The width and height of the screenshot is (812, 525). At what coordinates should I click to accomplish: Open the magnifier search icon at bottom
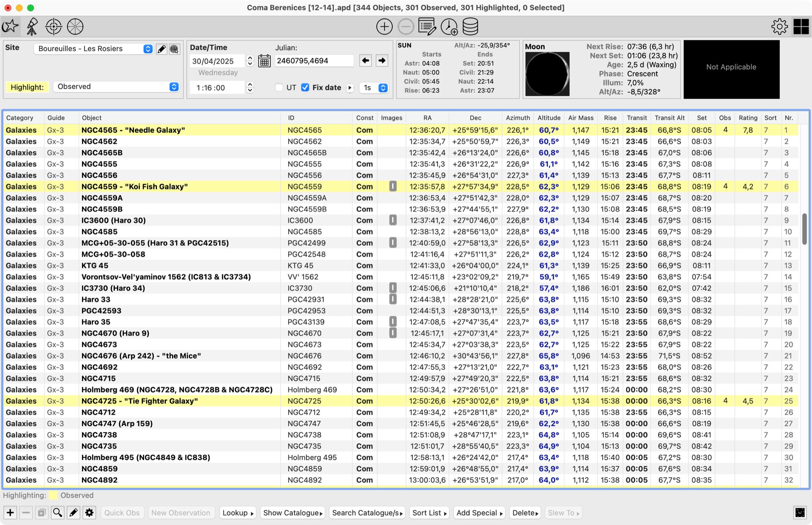coord(58,513)
